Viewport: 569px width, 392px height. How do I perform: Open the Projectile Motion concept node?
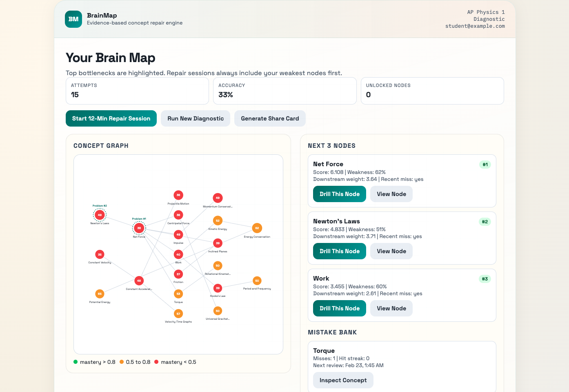pos(178,195)
